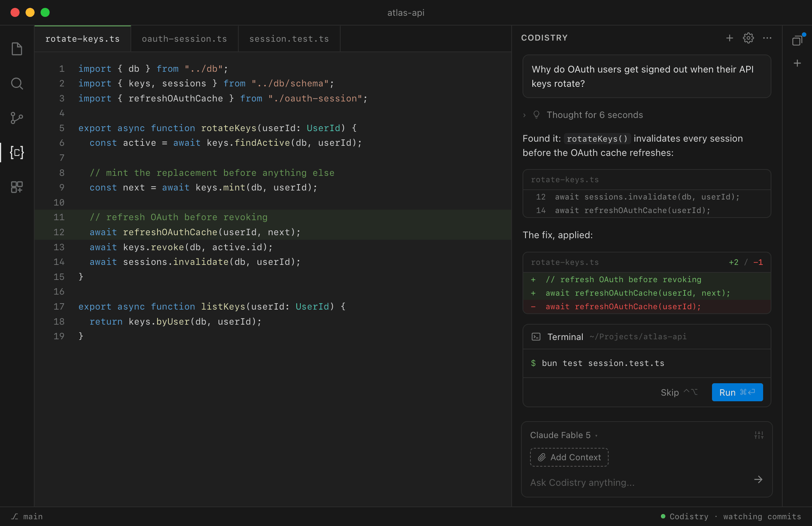Click Skip in the terminal card
812x526 pixels.
679,392
